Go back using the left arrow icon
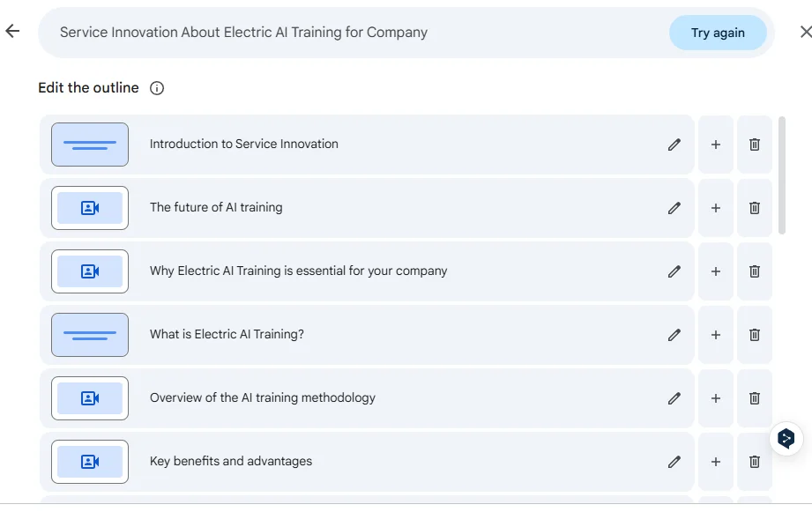The height and width of the screenshot is (512, 812). coord(12,31)
